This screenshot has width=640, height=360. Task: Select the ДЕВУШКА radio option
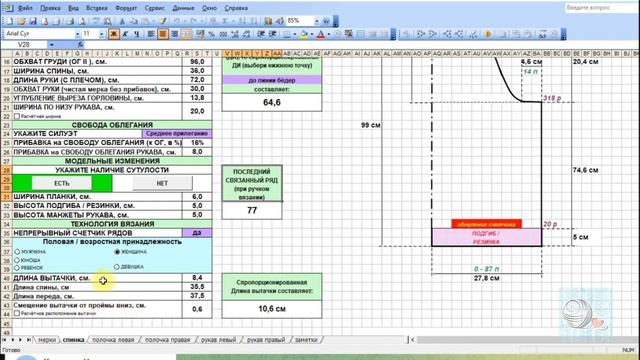pyautogui.click(x=117, y=267)
